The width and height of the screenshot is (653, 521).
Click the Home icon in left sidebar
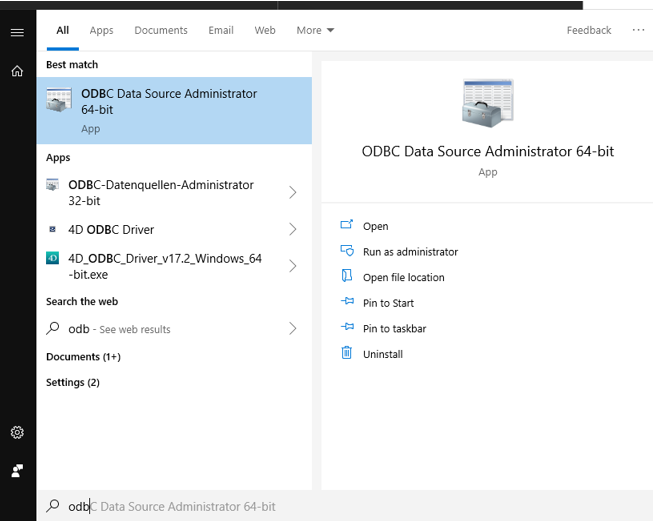[x=17, y=71]
